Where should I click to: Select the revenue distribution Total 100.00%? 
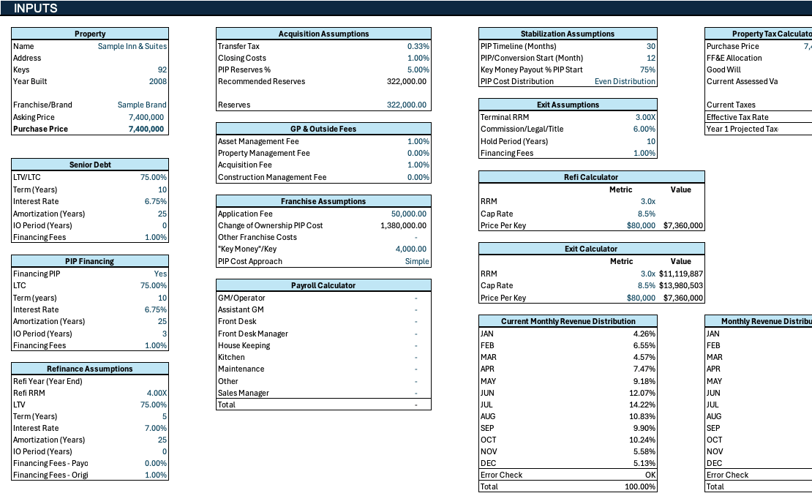(x=640, y=487)
